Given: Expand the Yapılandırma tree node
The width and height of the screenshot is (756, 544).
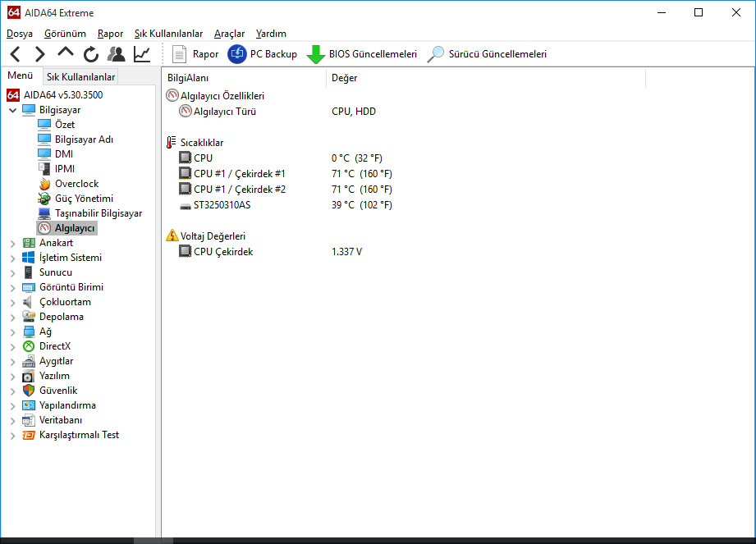Looking at the screenshot, I should 13,406.
